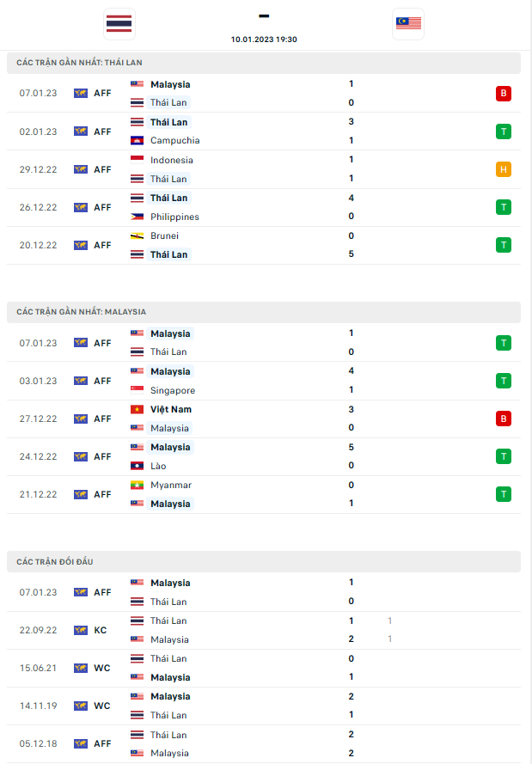Toggle the red B badge on the 27.12.22 row
Viewport: 532px width, 764px height.
[x=504, y=419]
